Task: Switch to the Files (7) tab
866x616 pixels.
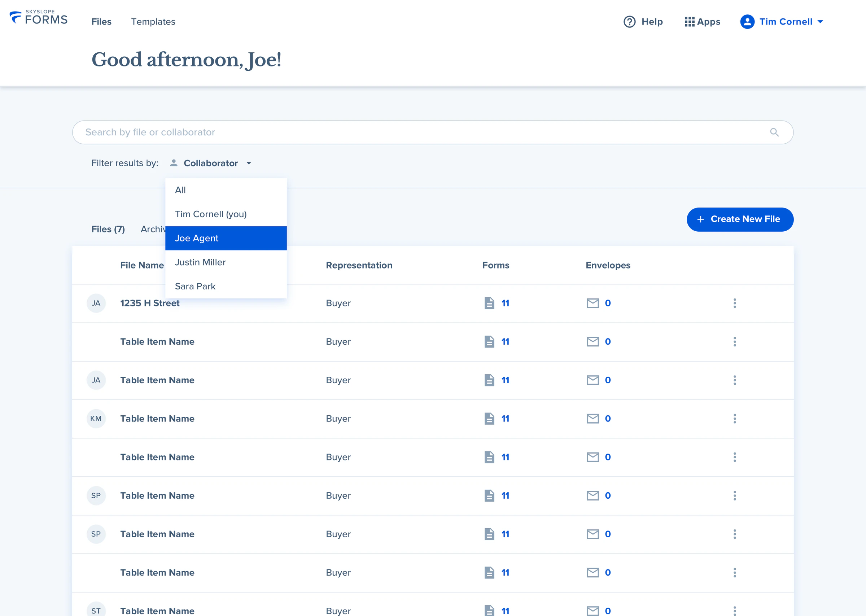Action: click(x=108, y=229)
